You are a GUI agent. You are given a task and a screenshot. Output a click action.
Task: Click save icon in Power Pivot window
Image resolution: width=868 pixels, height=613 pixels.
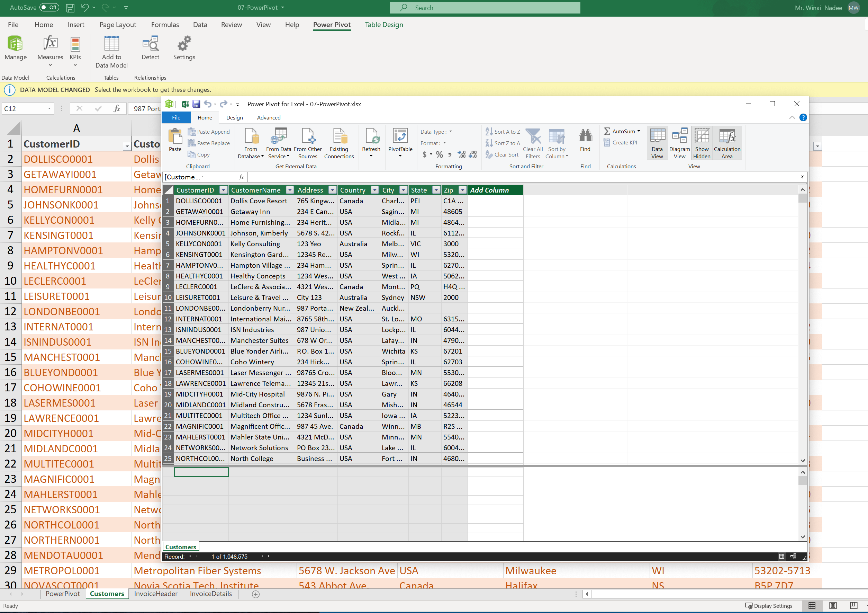[196, 104]
